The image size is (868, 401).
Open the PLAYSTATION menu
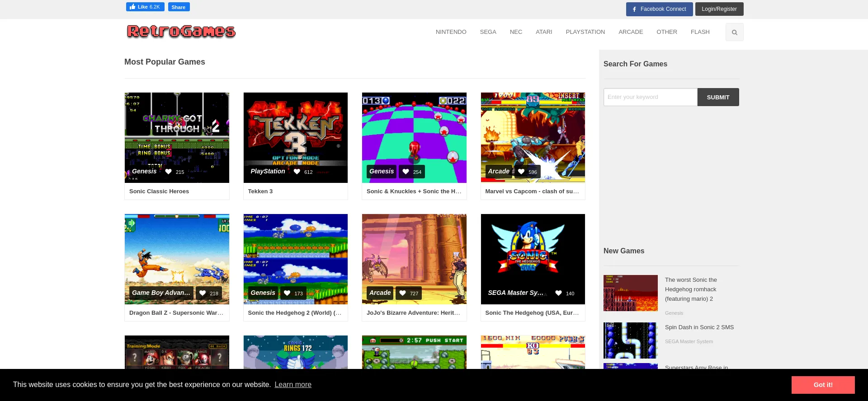click(x=585, y=32)
